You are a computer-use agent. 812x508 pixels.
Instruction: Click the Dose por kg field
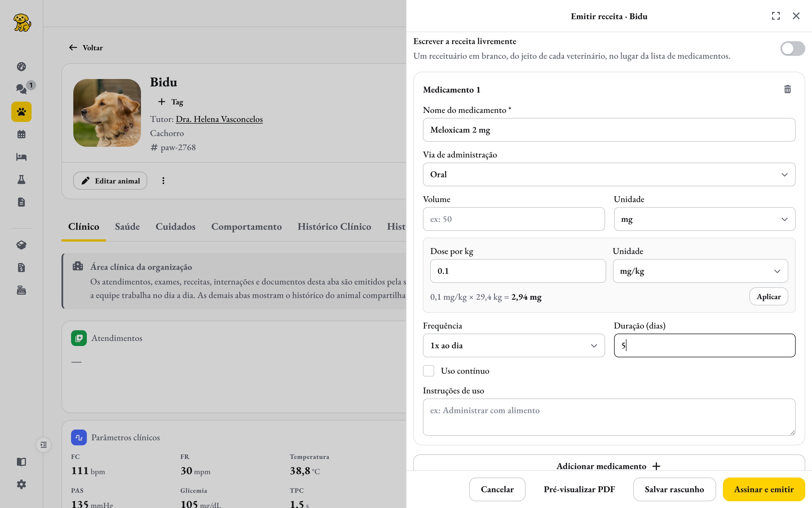coord(518,271)
